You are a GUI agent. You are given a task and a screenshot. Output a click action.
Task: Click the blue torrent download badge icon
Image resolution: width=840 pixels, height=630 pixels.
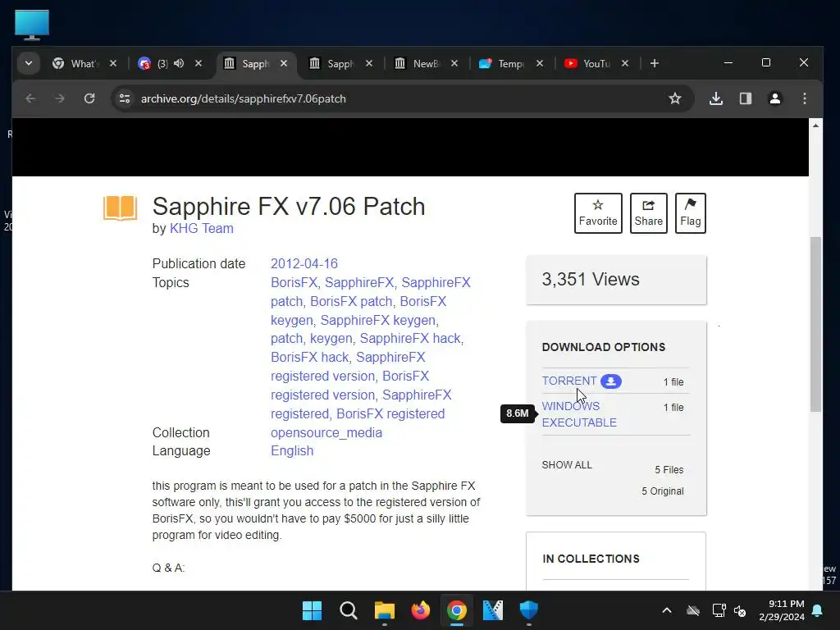610,381
